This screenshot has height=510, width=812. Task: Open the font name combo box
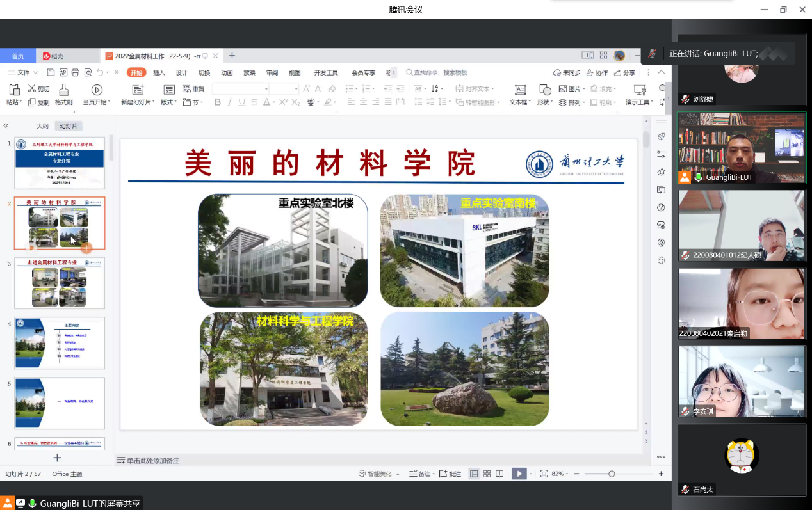[x=240, y=89]
